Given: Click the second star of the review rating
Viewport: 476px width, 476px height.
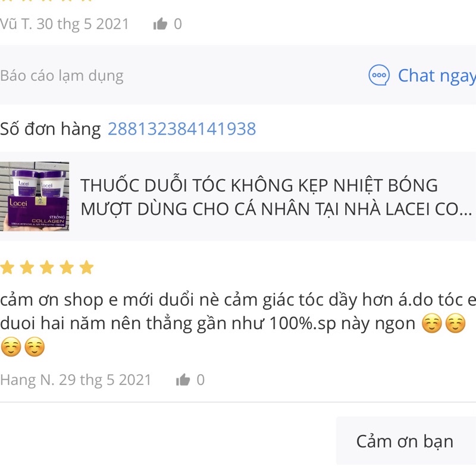Looking at the screenshot, I should 27,267.
